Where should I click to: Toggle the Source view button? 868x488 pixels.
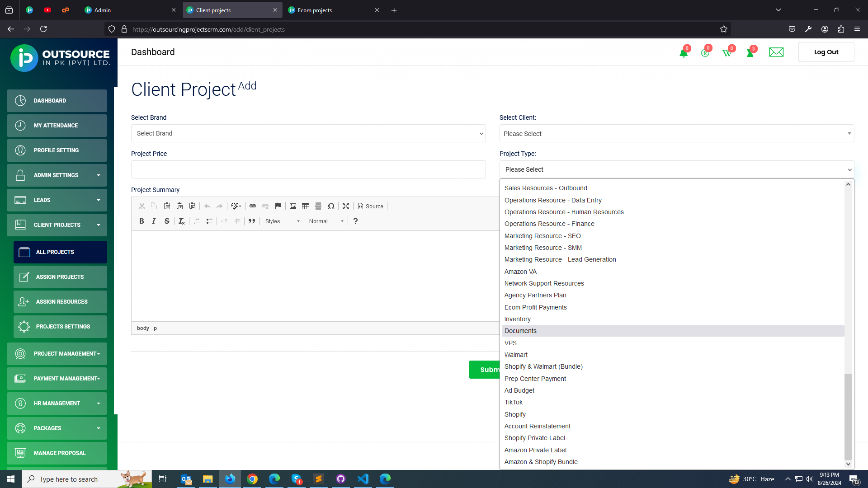click(370, 206)
